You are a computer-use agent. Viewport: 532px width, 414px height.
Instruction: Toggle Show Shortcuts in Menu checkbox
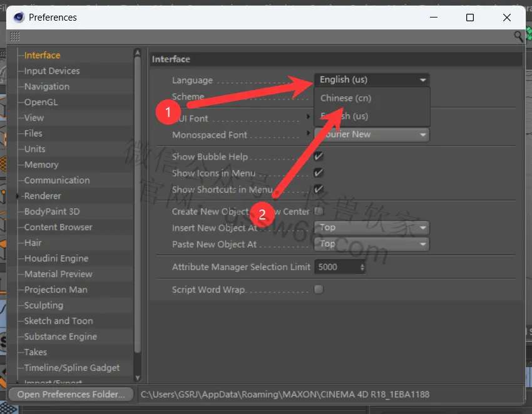[x=318, y=189]
